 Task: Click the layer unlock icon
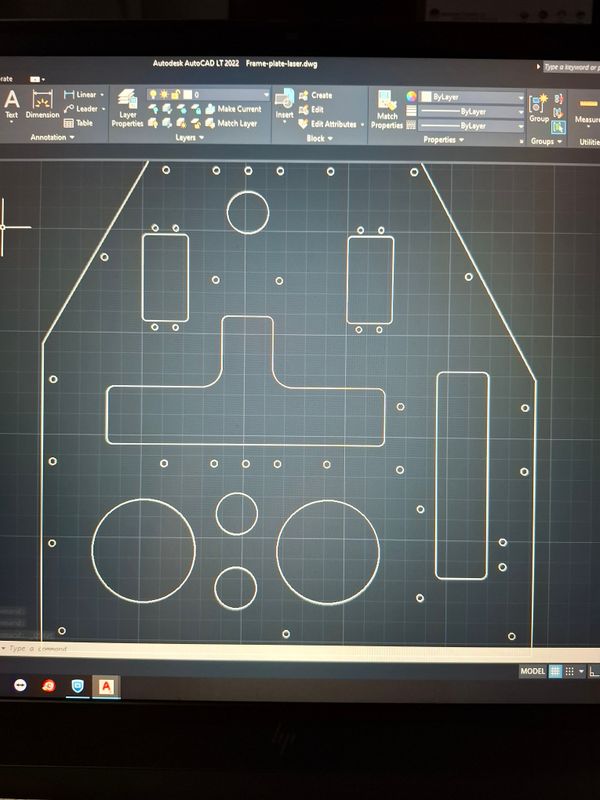tap(195, 123)
